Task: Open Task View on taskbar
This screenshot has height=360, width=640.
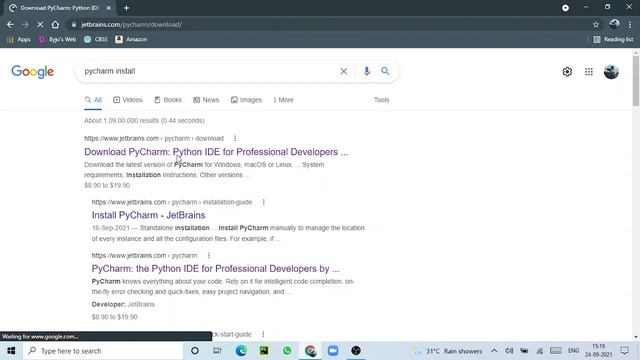Action: 217,351
